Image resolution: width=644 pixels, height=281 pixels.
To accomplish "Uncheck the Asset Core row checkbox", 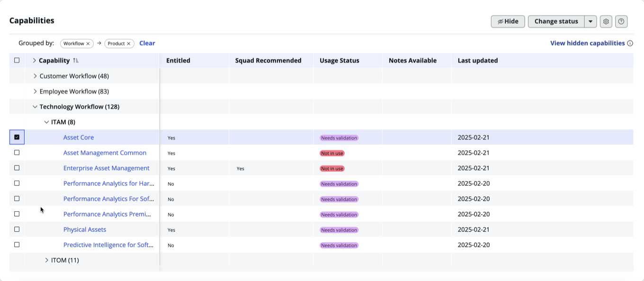I will click(17, 137).
